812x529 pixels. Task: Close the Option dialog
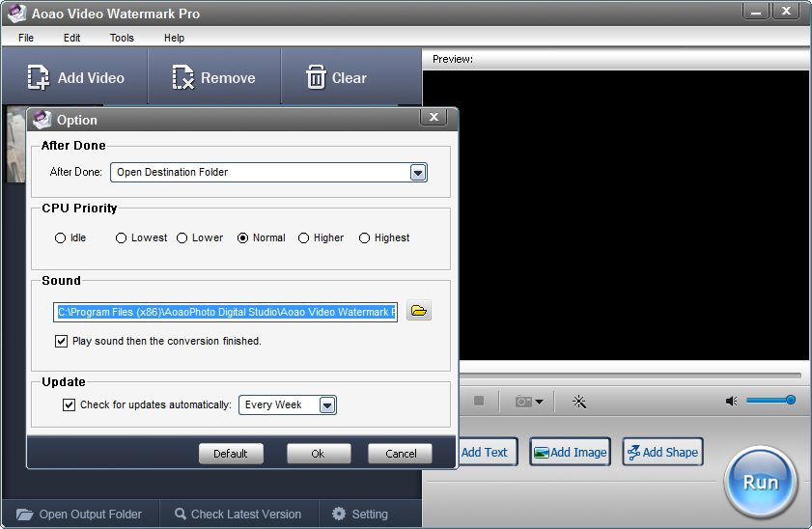[434, 117]
